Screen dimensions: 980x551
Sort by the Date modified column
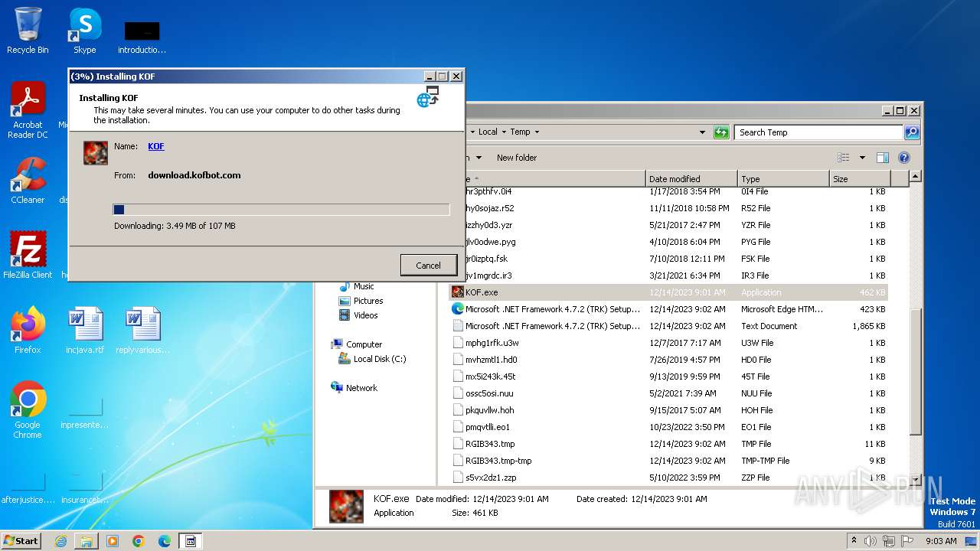point(691,179)
